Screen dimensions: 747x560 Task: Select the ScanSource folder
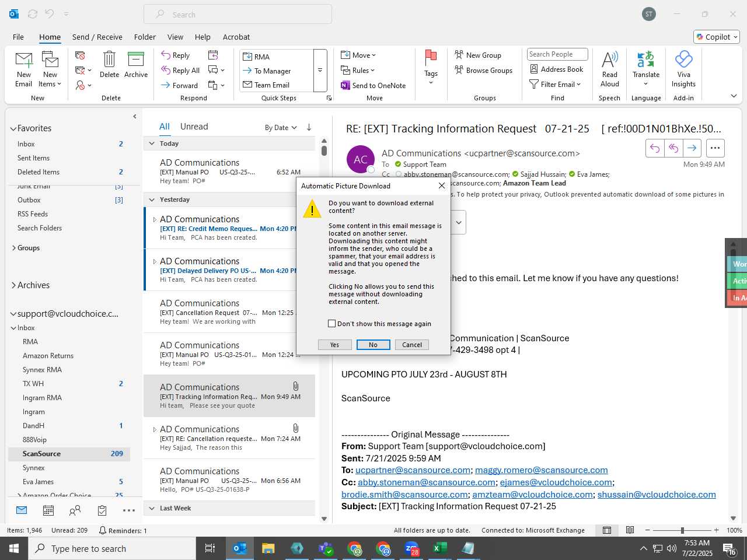coord(69,454)
